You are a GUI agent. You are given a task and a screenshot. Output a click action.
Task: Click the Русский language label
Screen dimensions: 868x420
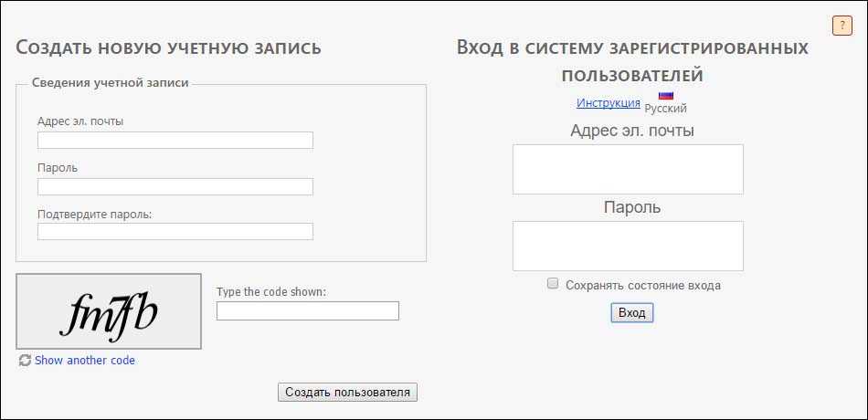point(665,109)
